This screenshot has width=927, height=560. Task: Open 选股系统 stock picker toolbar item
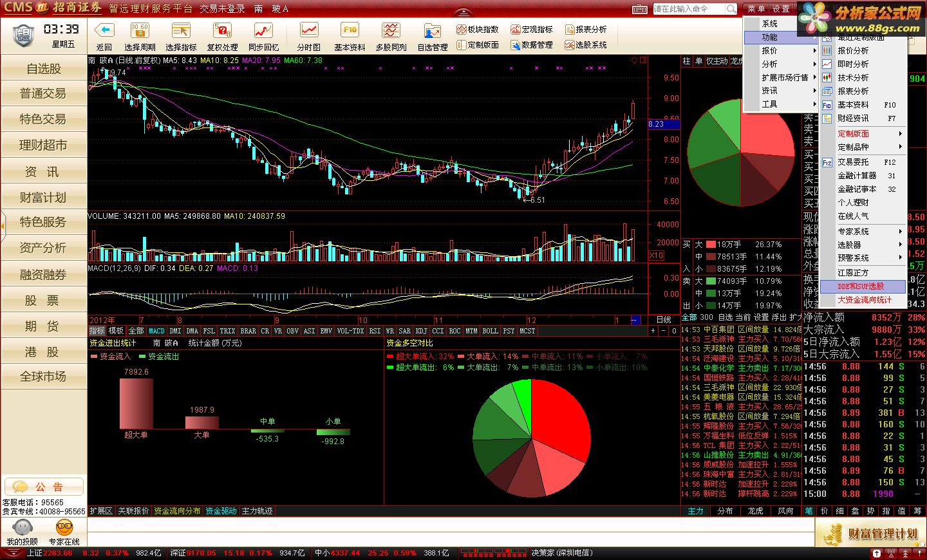click(x=586, y=44)
